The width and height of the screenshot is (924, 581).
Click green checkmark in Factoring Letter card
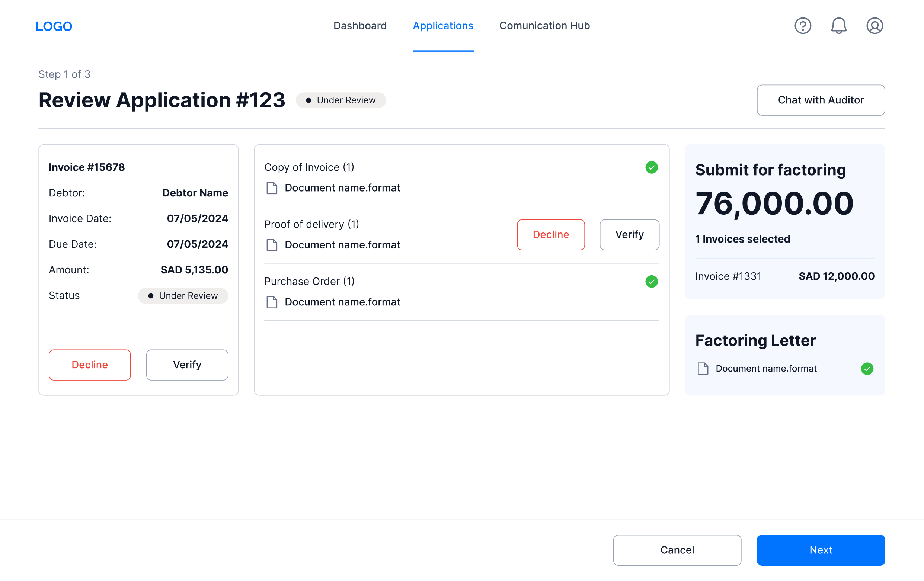click(x=867, y=369)
